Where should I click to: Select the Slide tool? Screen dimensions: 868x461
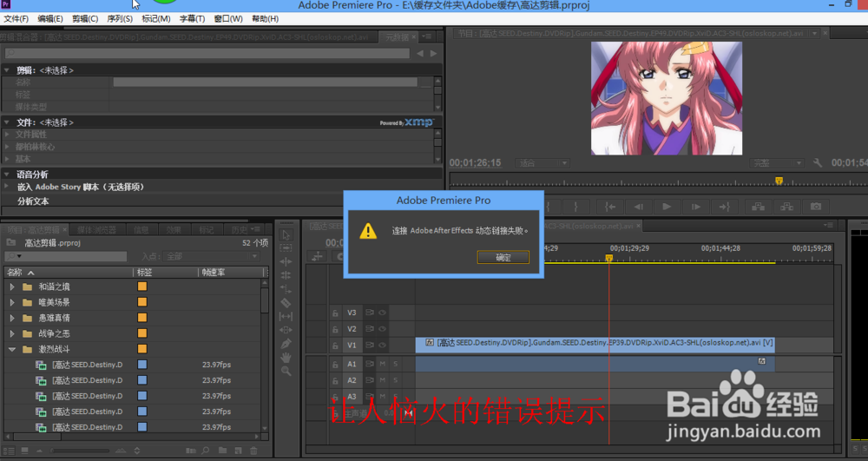286,330
